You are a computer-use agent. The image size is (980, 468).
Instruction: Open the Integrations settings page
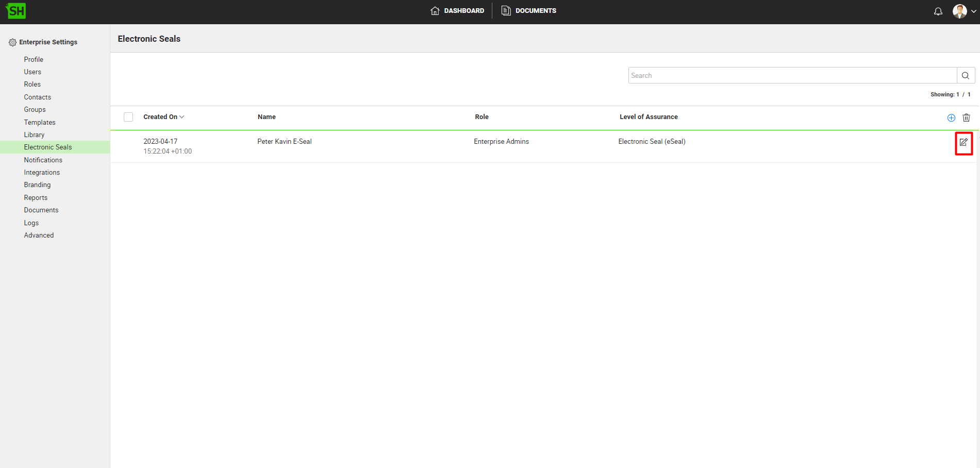pos(42,173)
